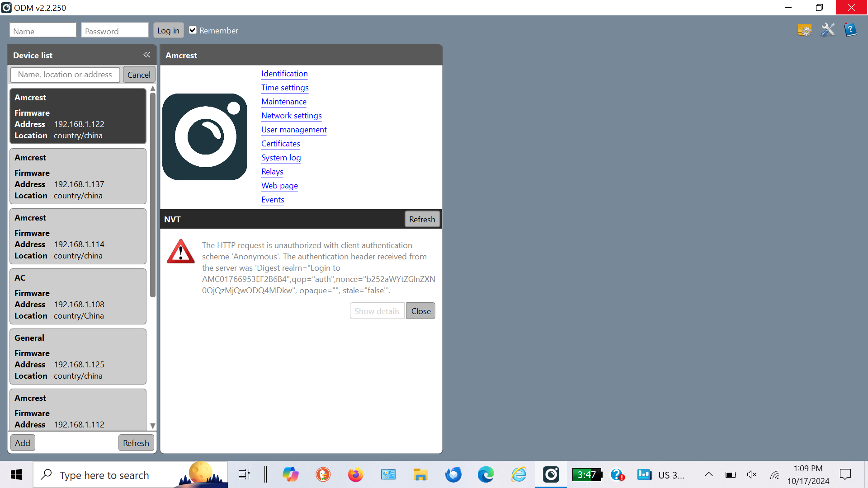Viewport: 868px width, 488px height.
Task: Open Time settings
Action: point(285,88)
